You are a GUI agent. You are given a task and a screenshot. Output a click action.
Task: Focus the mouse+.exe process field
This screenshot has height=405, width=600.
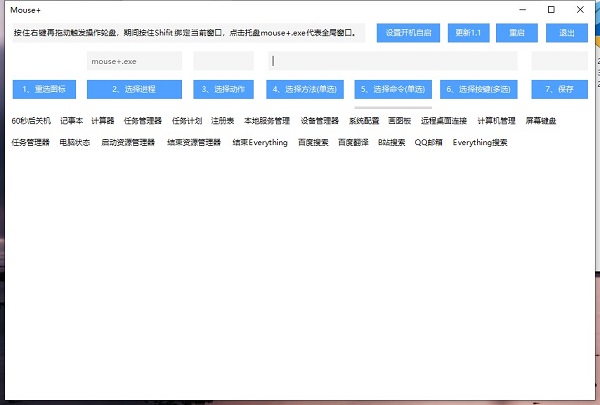click(134, 61)
